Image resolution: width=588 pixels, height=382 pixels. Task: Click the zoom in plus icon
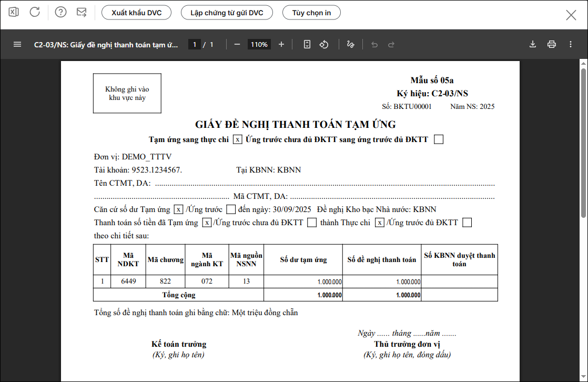pyautogui.click(x=281, y=44)
